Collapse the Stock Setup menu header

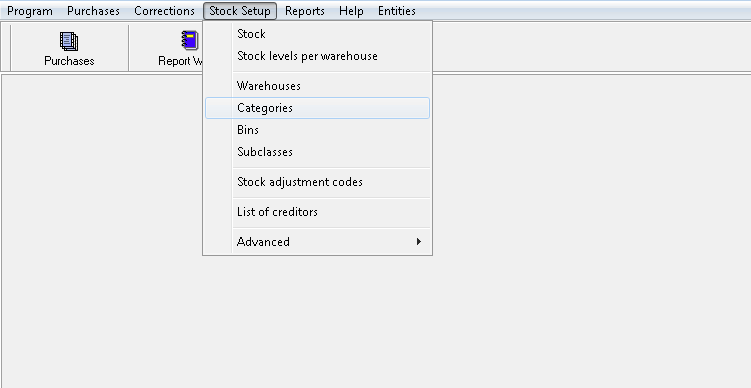click(240, 11)
